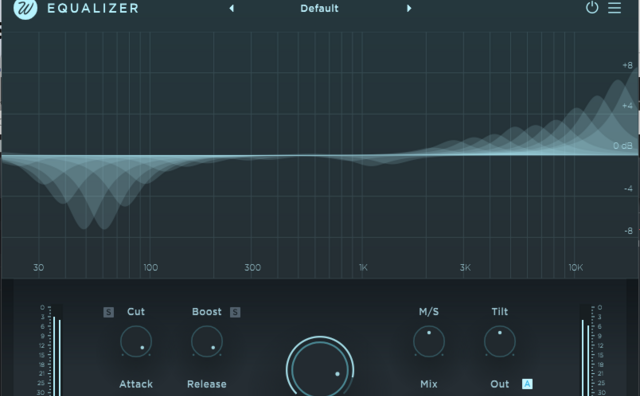Click the EQUALIZER title text

pos(93,8)
